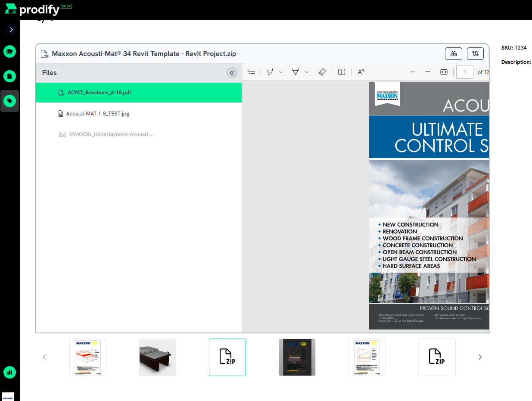This screenshot has width=532, height=401.
Task: Click the 3D model cubes button
Action: 454,53
